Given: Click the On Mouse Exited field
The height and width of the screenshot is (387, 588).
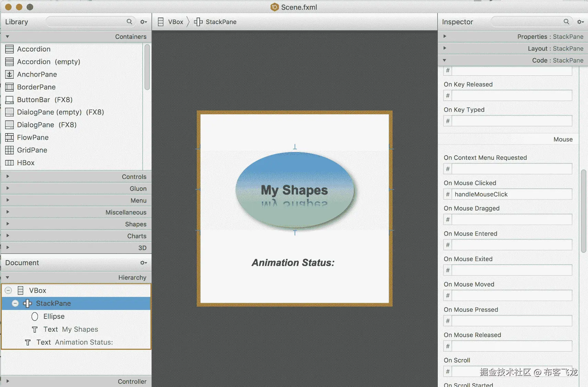Looking at the screenshot, I should pyautogui.click(x=512, y=270).
